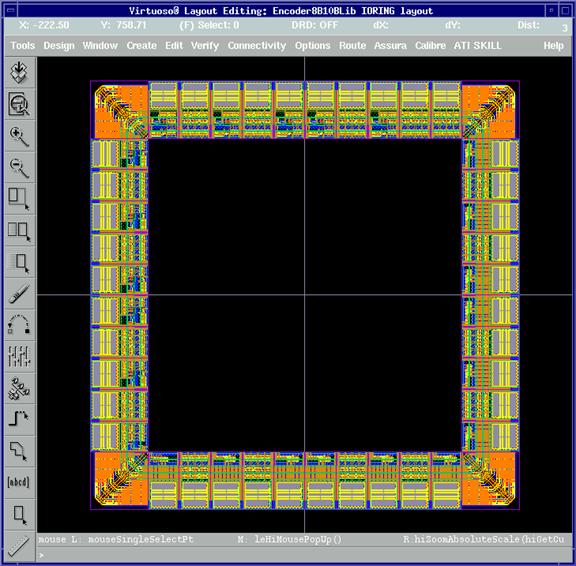The width and height of the screenshot is (576, 566).
Task: Open the Verify menu
Action: pyautogui.click(x=205, y=46)
